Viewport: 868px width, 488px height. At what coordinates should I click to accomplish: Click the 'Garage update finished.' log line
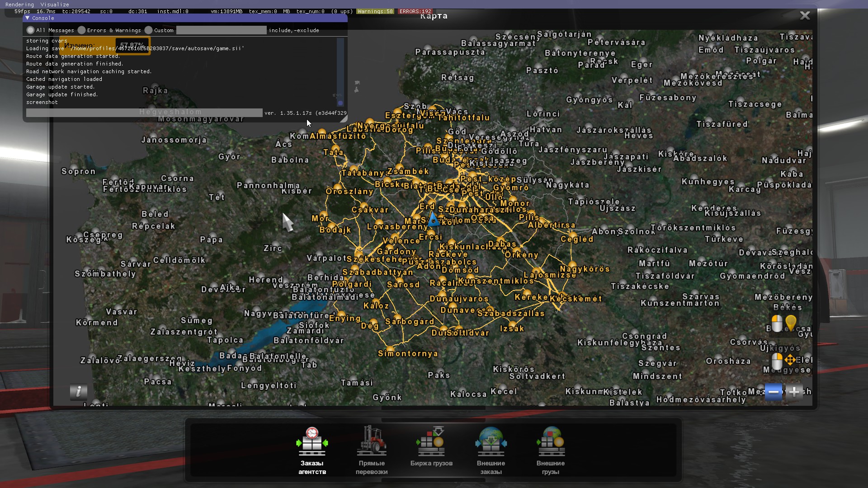coord(62,94)
